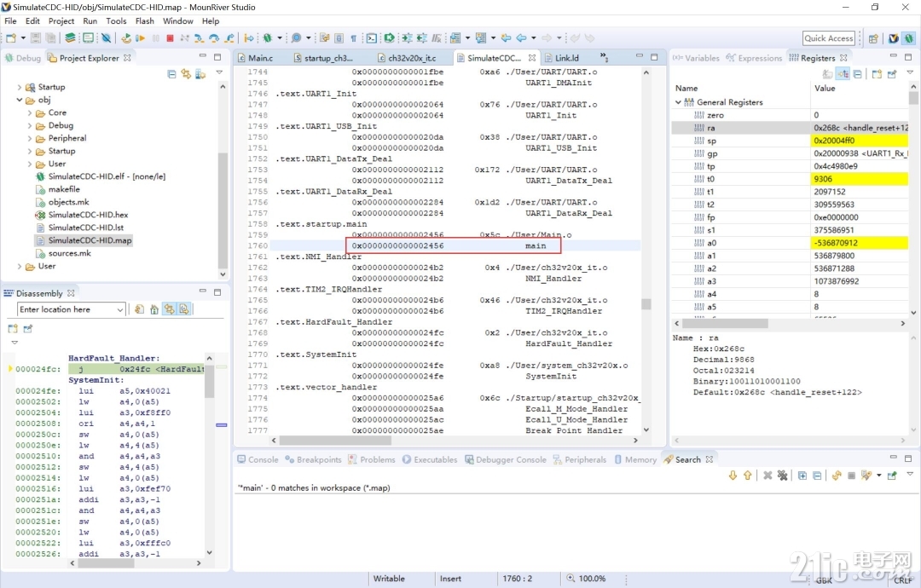
Task: Close the SimulateCDC map editor tab
Action: tap(531, 57)
